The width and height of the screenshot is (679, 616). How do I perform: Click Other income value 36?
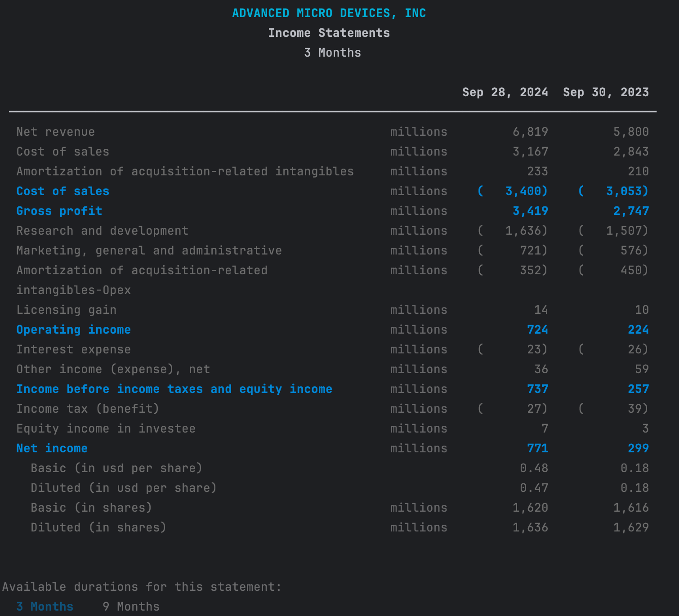(541, 369)
